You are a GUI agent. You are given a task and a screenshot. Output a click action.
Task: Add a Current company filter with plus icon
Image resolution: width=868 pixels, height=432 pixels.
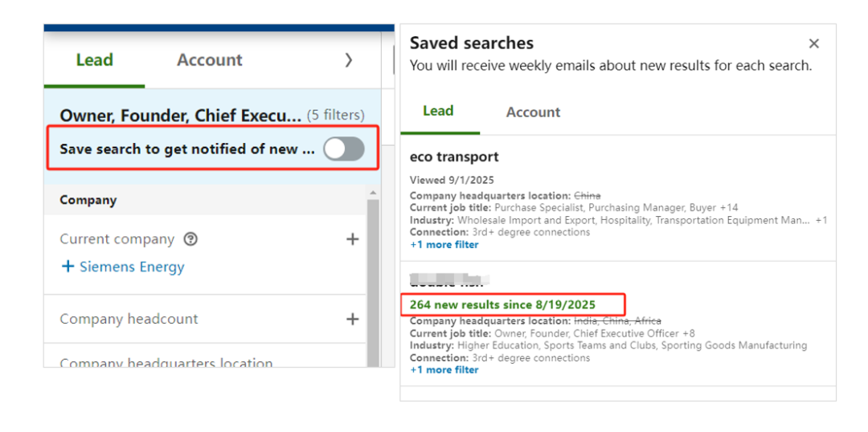[x=352, y=238]
